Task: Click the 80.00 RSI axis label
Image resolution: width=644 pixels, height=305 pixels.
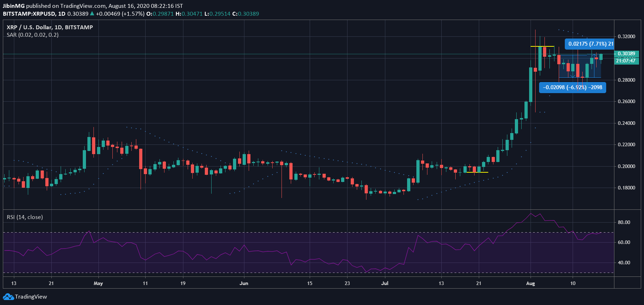Action: click(x=624, y=222)
